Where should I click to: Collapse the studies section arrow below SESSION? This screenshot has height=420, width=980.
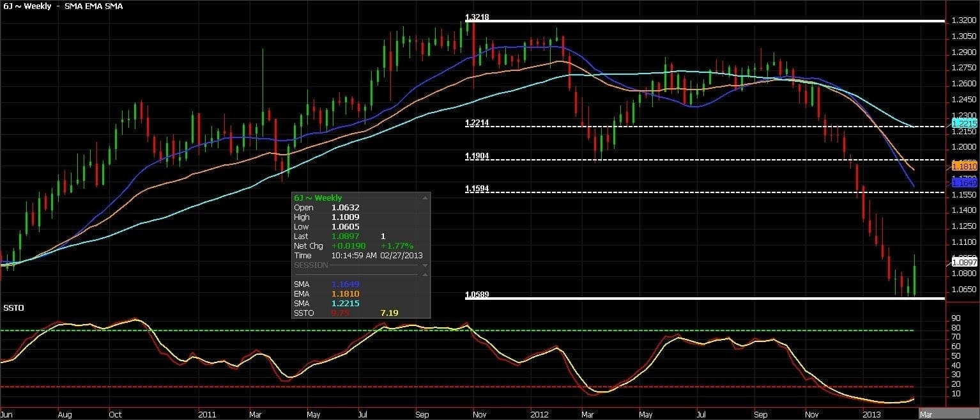click(x=425, y=275)
